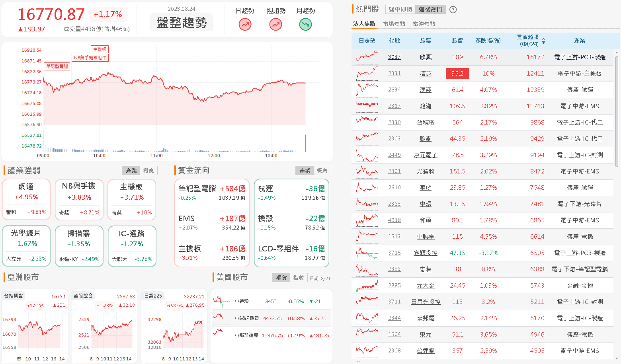Image resolution: width=621 pixels, height=364 pixels.
Task: Click the 筆記型電腦 marker on the chart
Action: click(x=57, y=66)
